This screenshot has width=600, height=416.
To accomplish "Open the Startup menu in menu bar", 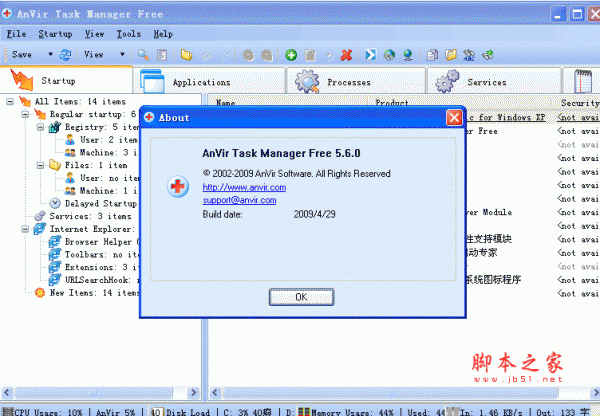I will (55, 34).
